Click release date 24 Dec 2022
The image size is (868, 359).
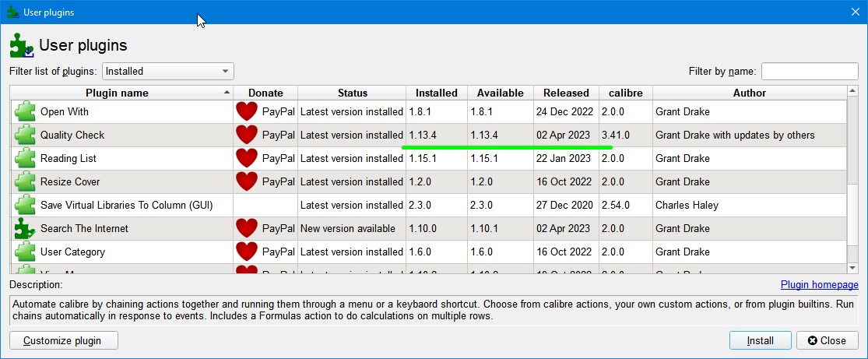(x=564, y=112)
